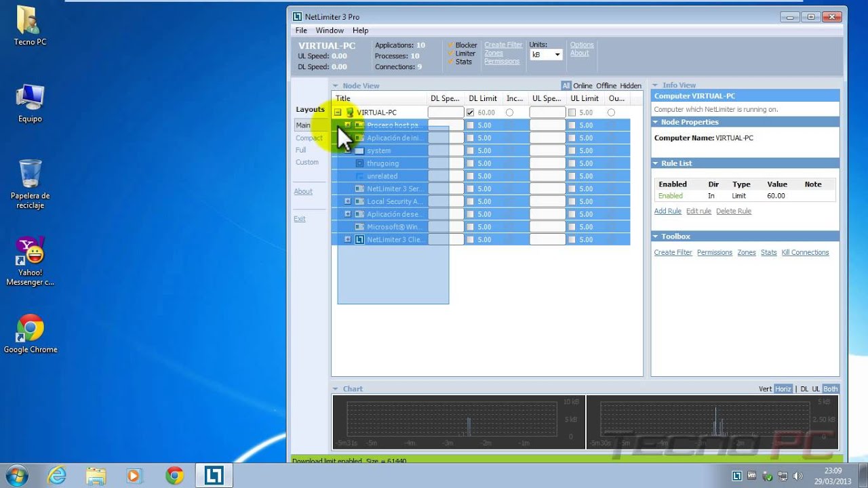Viewport: 868px width, 488px height.
Task: Switch Node View filter to Offline
Action: pyautogui.click(x=606, y=86)
